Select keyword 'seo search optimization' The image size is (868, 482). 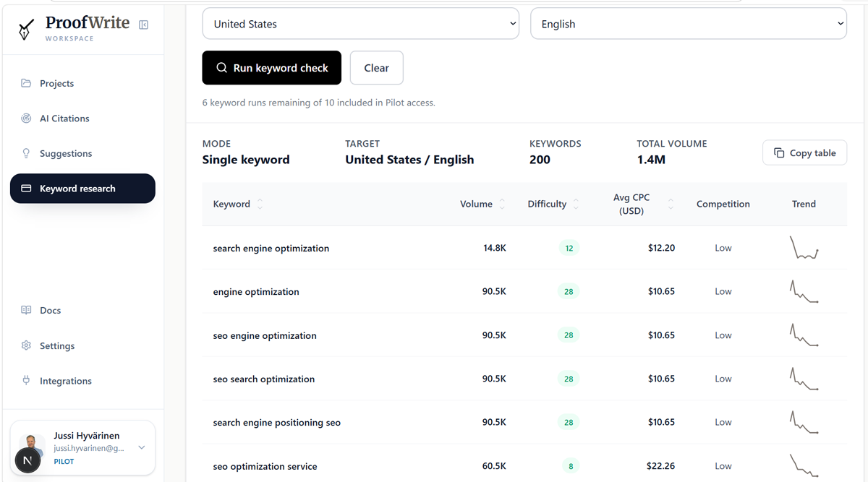coord(264,379)
